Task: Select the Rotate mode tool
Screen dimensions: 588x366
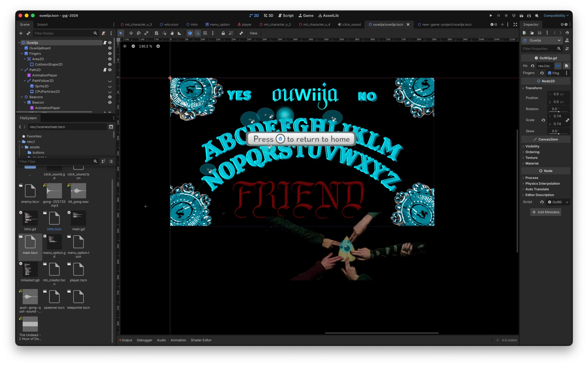Action: point(139,33)
